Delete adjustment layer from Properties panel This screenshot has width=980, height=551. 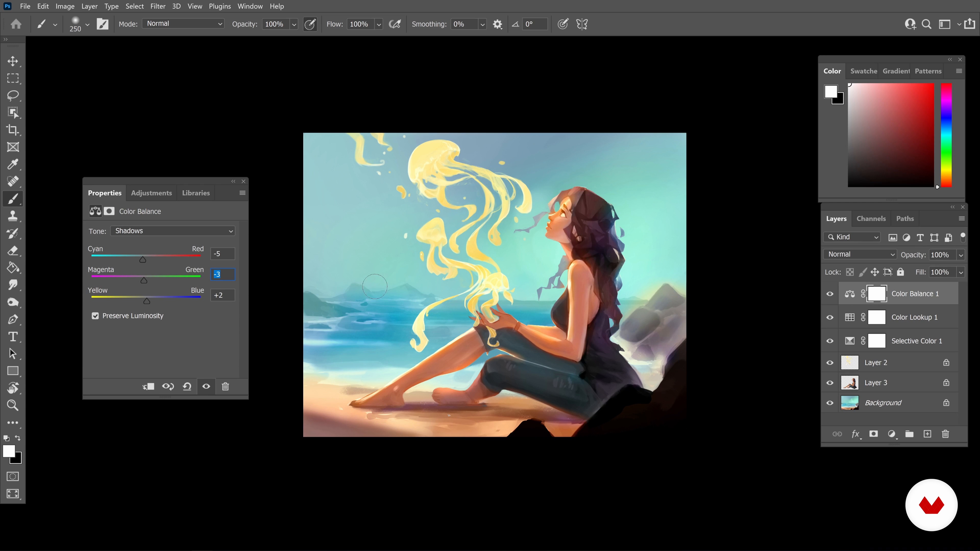225,386
